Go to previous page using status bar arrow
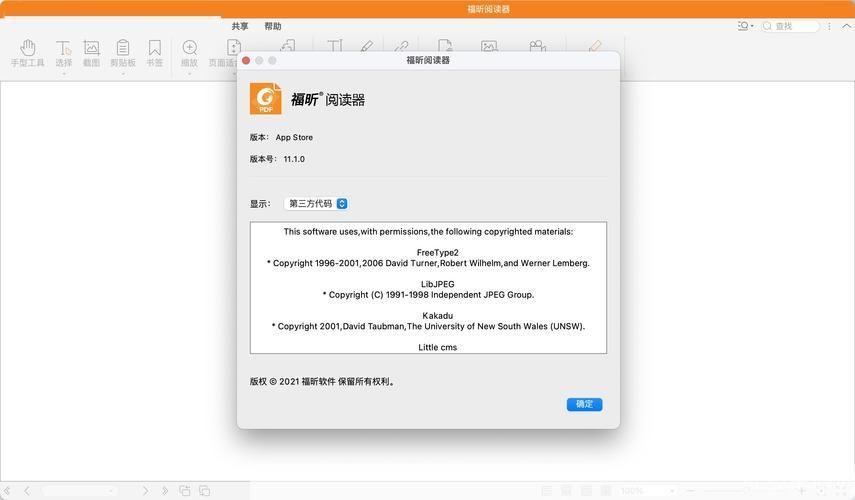The image size is (855, 500). tap(26, 491)
